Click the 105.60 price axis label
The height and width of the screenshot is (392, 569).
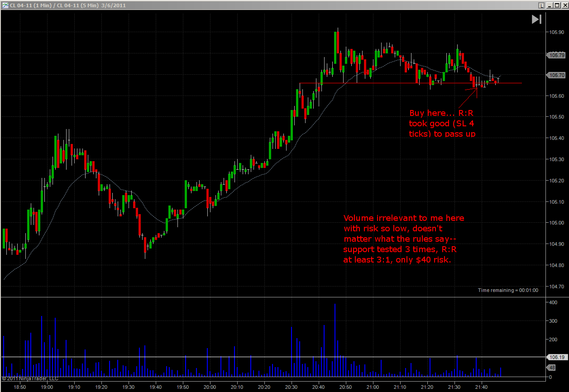coord(557,96)
